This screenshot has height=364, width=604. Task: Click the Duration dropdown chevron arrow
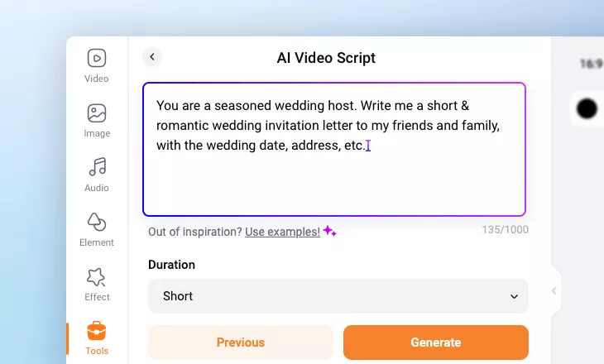tap(514, 296)
